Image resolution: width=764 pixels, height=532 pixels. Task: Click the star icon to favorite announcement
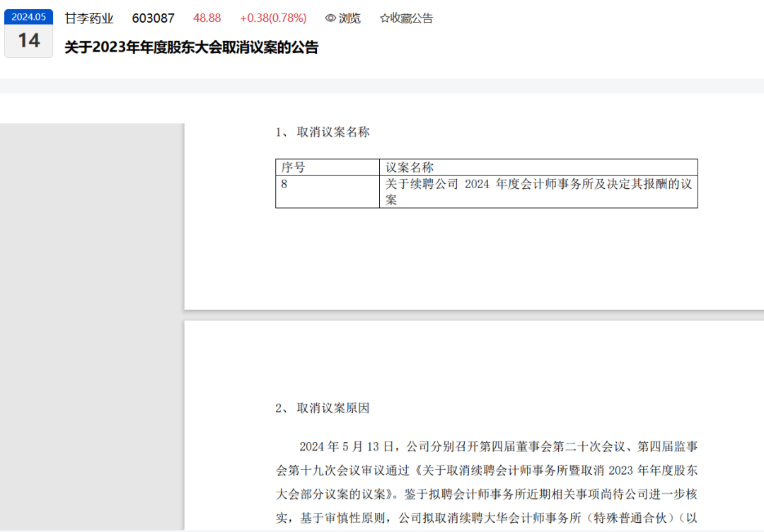(x=384, y=18)
